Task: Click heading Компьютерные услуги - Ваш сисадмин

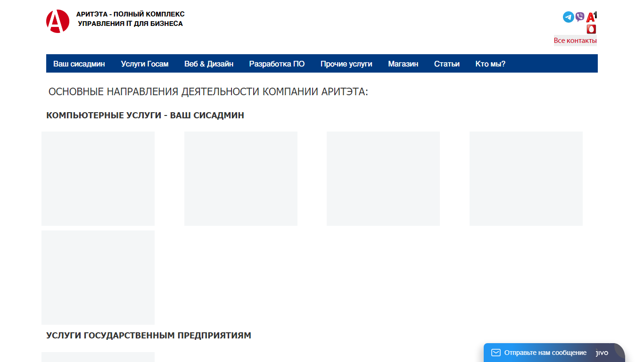Action: point(145,115)
